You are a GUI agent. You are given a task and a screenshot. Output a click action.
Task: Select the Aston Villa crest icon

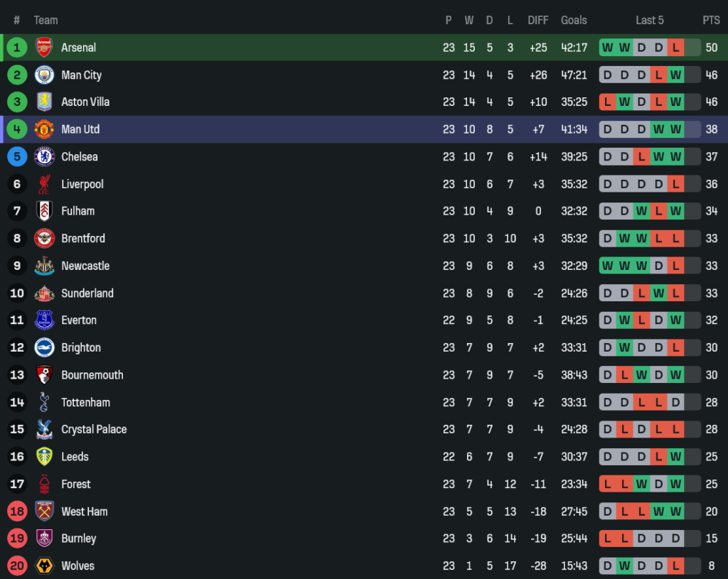coord(44,102)
